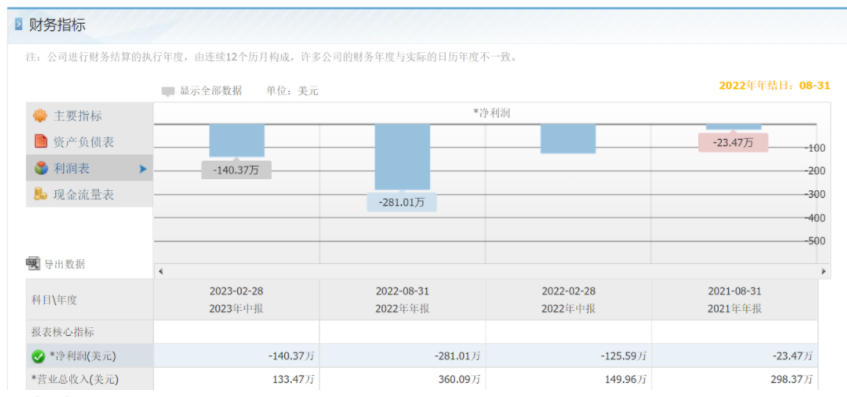This screenshot has height=397, width=847.
Task: Click revenue cell 298.37万
Action: coord(735,379)
